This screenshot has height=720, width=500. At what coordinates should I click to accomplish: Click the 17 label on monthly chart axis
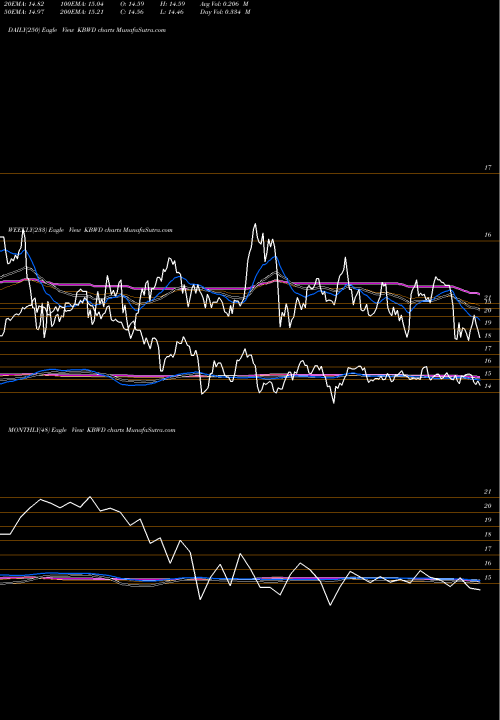pos(488,549)
